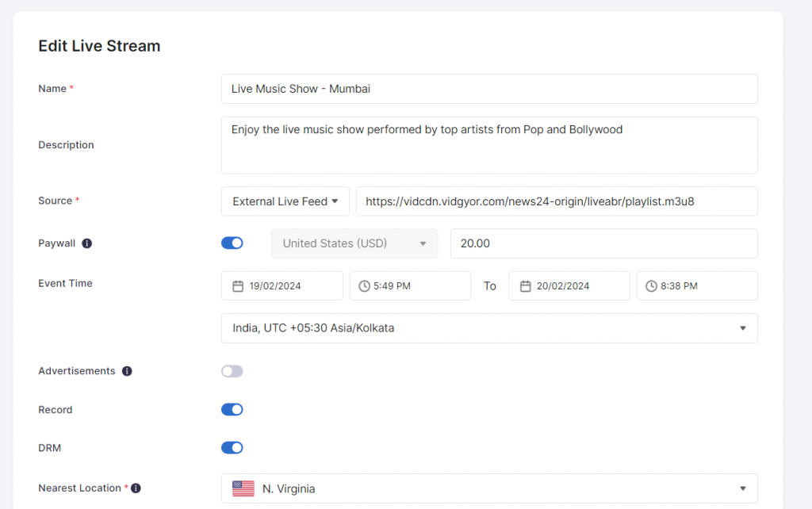View the Advertisements info tooltip
The image size is (812, 509).
tap(127, 369)
